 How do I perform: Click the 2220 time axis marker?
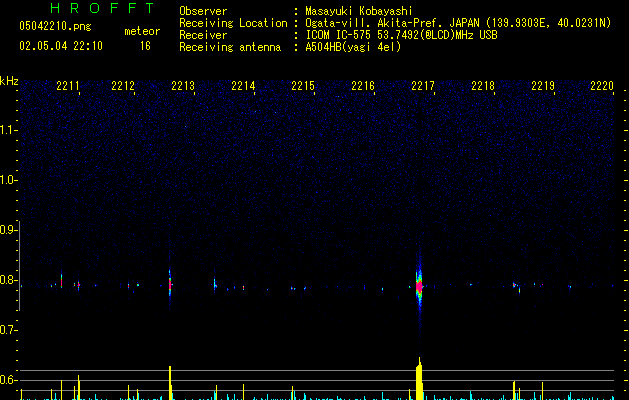click(x=602, y=86)
